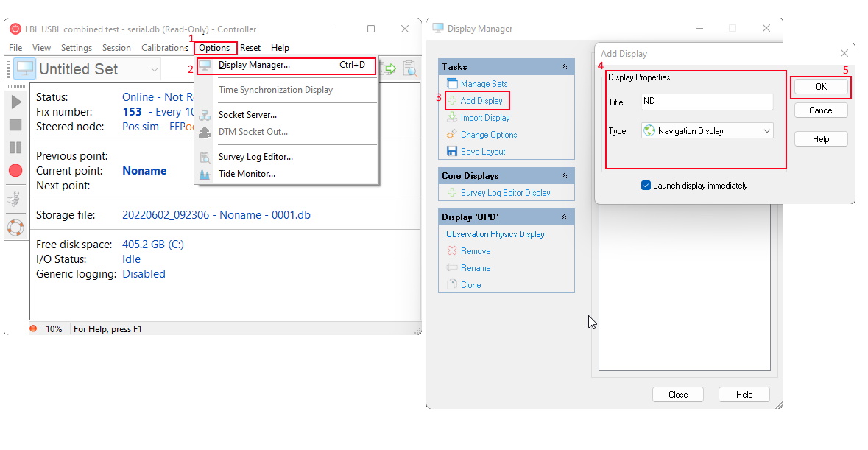Click the satellite dish icon in sidebar
Image resolution: width=868 pixels, height=450 pixels.
coord(15,199)
